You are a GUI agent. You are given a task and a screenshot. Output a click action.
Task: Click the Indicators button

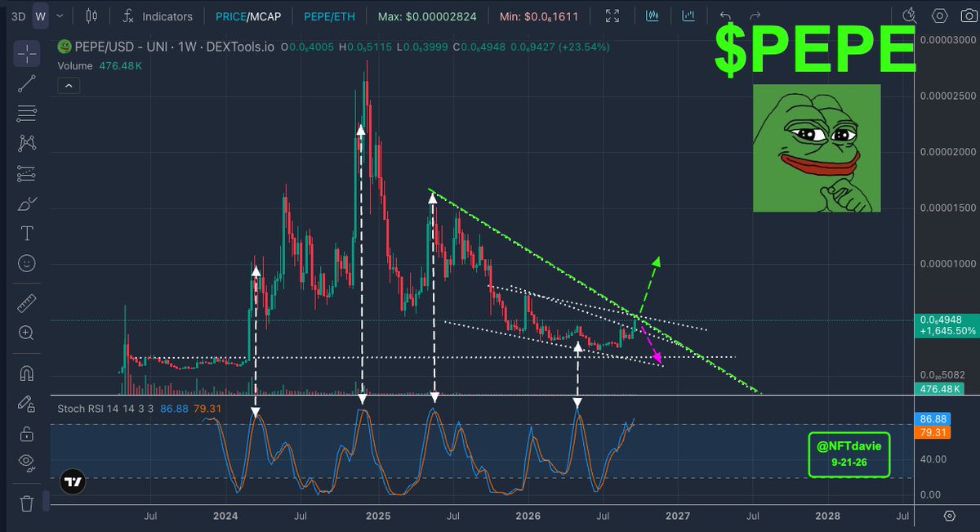pos(167,16)
